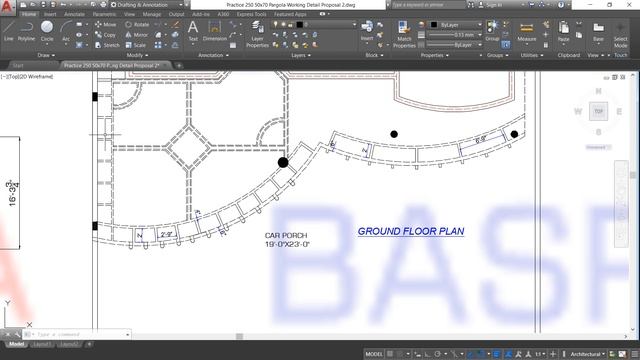Open the 0.13 mm lineweight dropdown

[455, 35]
